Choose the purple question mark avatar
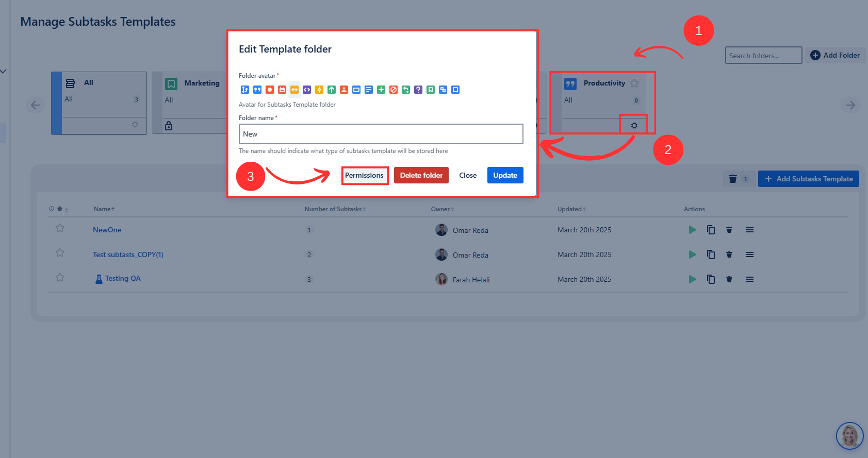The image size is (868, 458). [x=418, y=90]
